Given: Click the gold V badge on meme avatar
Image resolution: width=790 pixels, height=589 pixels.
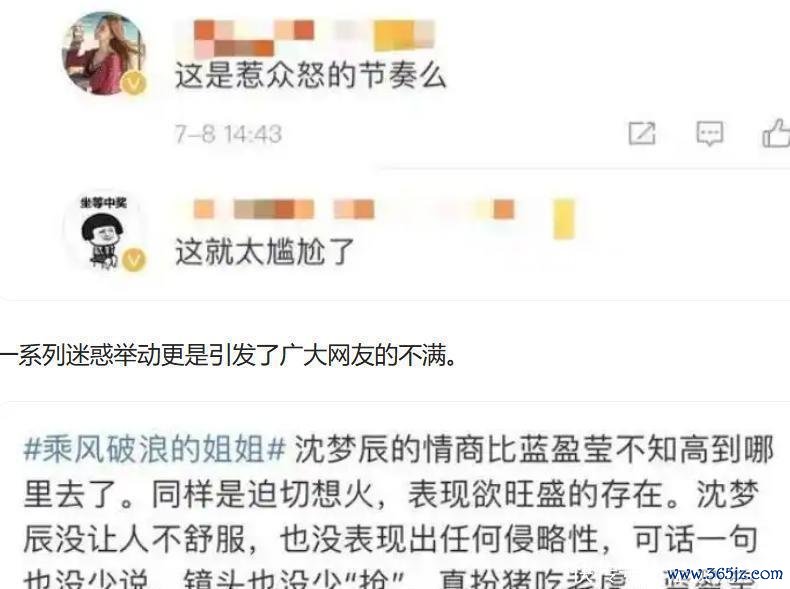Looking at the screenshot, I should coord(134,259).
